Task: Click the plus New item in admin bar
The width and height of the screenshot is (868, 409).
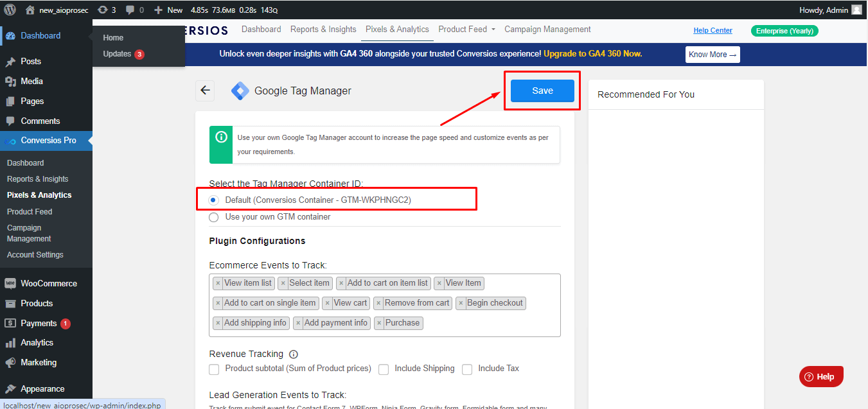Action: click(x=168, y=10)
